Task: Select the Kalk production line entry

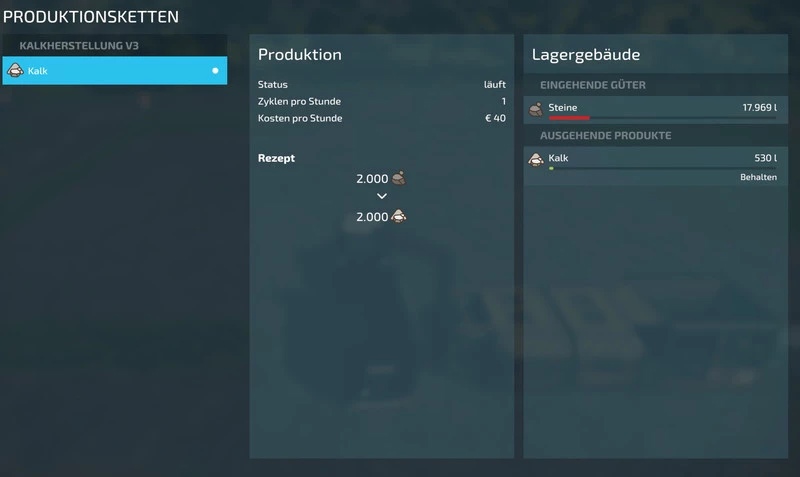Action: (x=115, y=70)
